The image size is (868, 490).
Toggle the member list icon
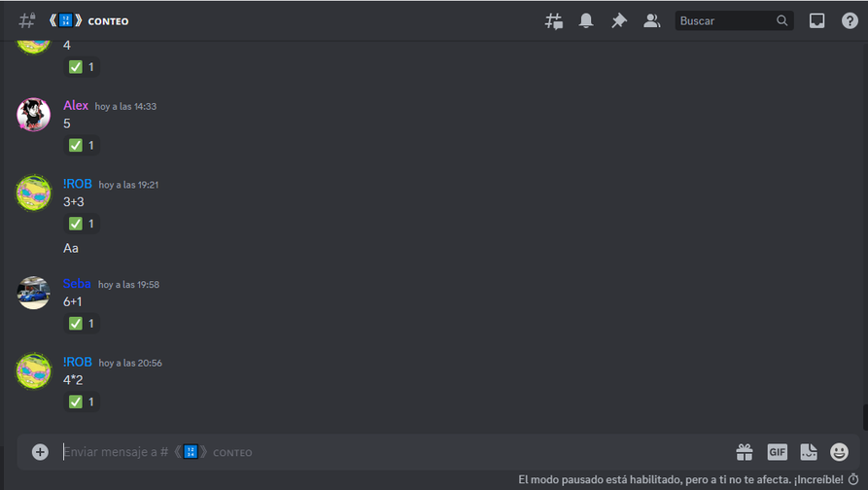pyautogui.click(x=651, y=21)
